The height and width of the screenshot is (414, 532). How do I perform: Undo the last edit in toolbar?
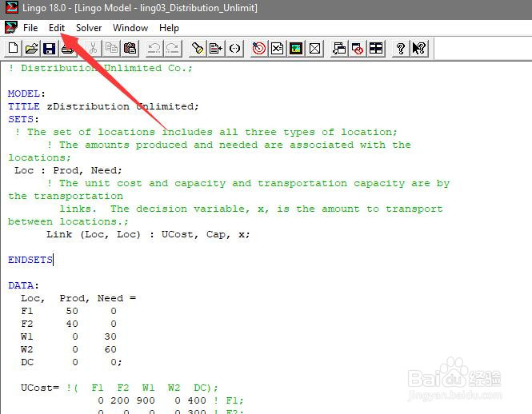click(x=154, y=49)
